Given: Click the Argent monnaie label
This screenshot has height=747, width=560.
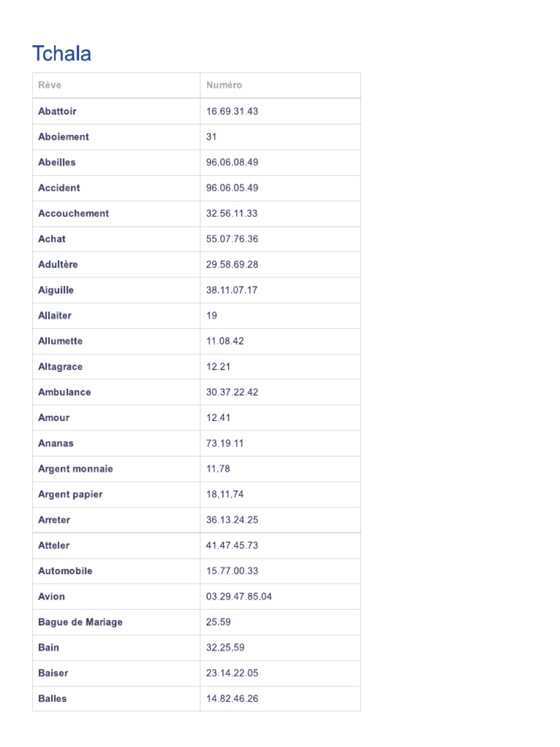Looking at the screenshot, I should 75,469.
